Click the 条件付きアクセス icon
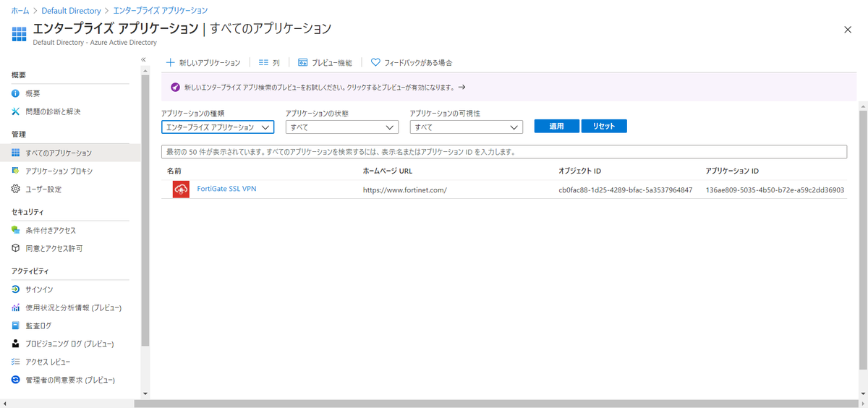The image size is (868, 408). tap(16, 230)
